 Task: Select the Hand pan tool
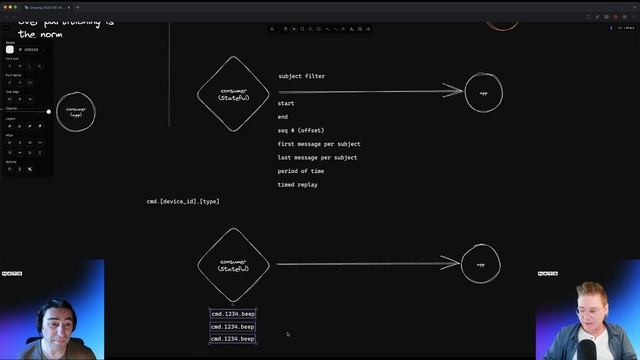[286, 29]
